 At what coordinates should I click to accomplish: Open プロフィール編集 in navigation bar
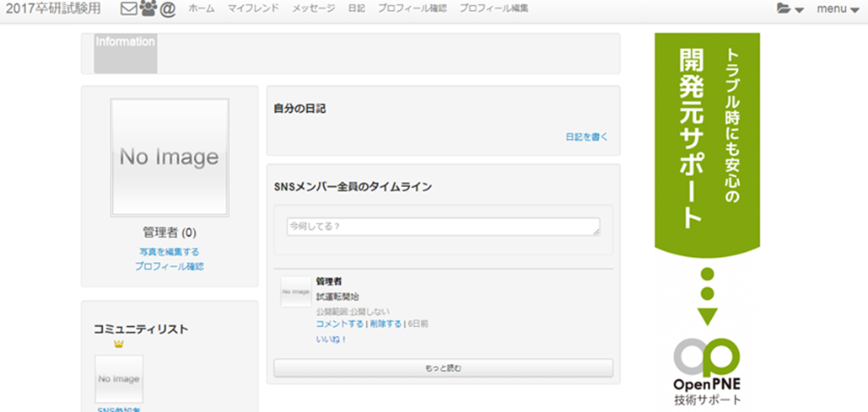pos(494,8)
